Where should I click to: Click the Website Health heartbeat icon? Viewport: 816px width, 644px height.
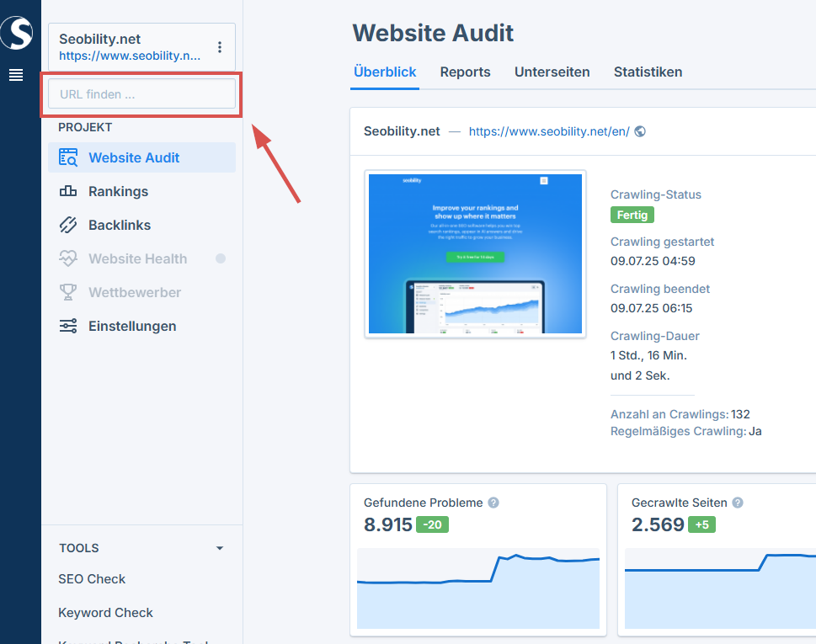[x=68, y=258]
